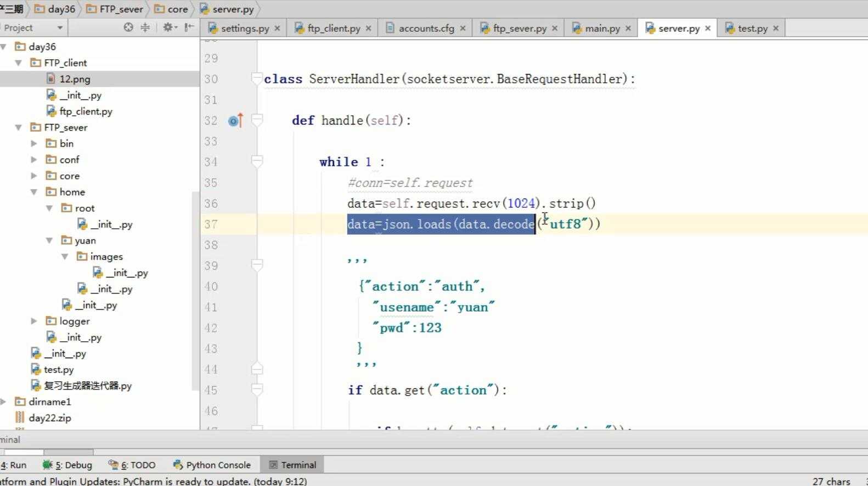Open the Python Console tool window
The image size is (868, 486).
pos(212,465)
